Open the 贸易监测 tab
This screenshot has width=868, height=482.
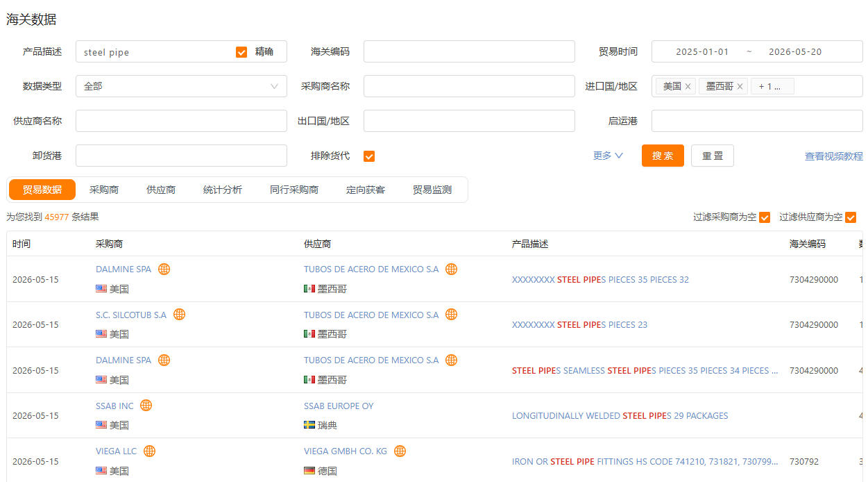[x=432, y=190]
